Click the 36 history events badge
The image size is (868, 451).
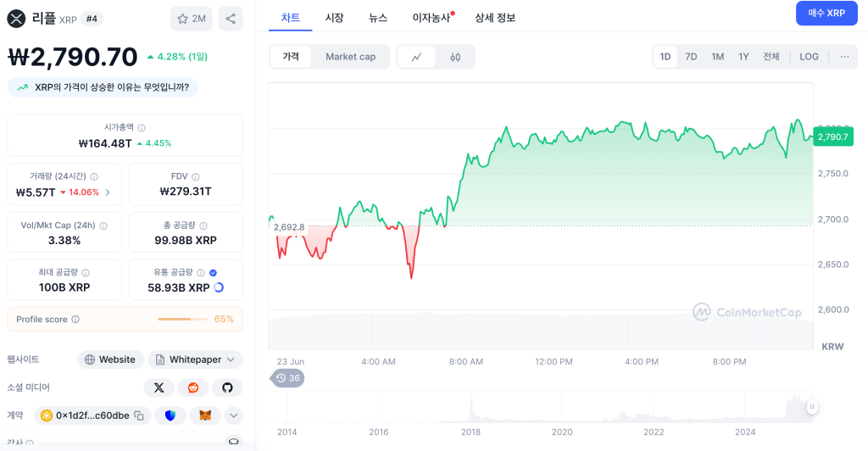tap(287, 378)
